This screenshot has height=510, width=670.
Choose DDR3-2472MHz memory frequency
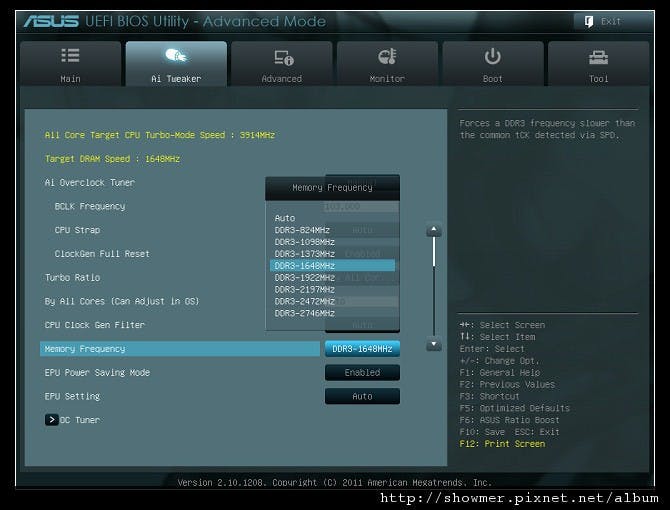click(305, 302)
